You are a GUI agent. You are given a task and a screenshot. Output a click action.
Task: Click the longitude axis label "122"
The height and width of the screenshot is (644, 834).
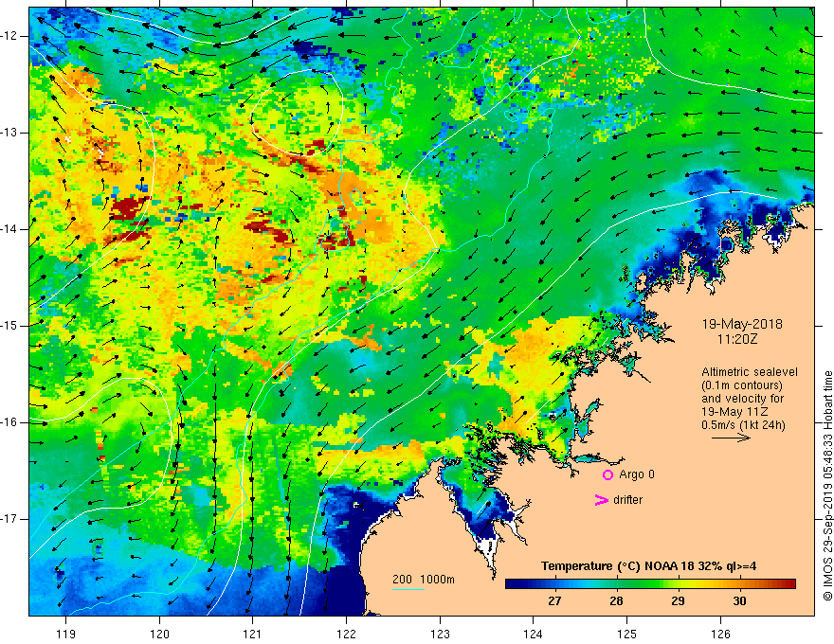(346, 634)
